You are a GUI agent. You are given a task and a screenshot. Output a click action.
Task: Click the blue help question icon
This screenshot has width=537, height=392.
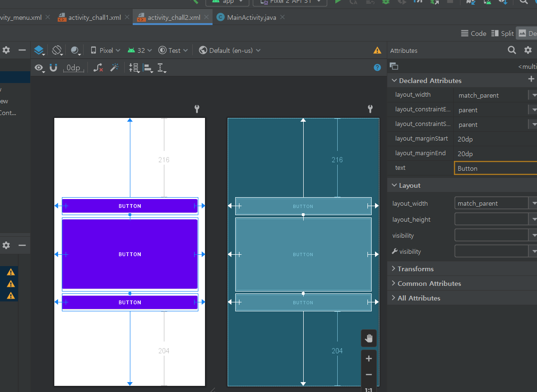[377, 67]
